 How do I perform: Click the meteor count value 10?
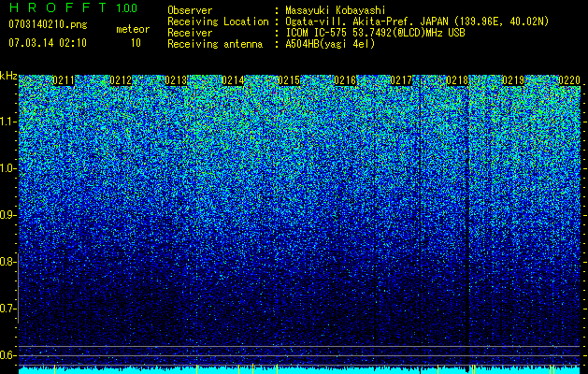(136, 43)
